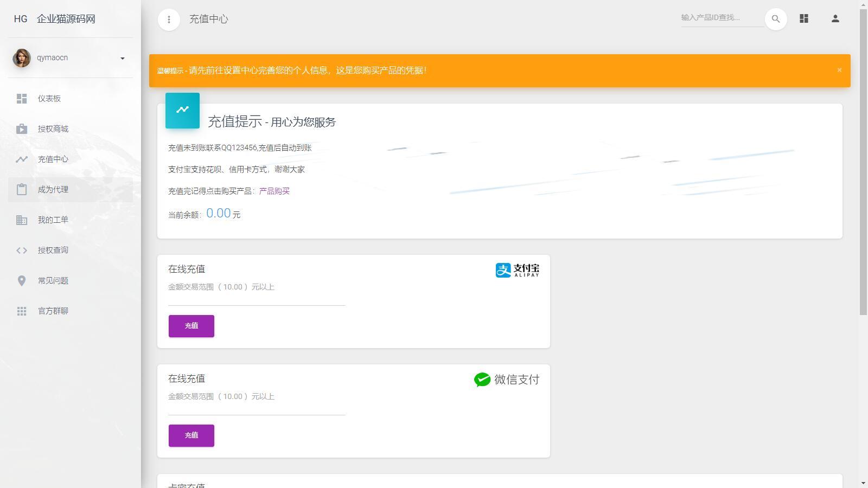The height and width of the screenshot is (488, 868).
Task: Click the qymaocn username text
Action: 52,58
